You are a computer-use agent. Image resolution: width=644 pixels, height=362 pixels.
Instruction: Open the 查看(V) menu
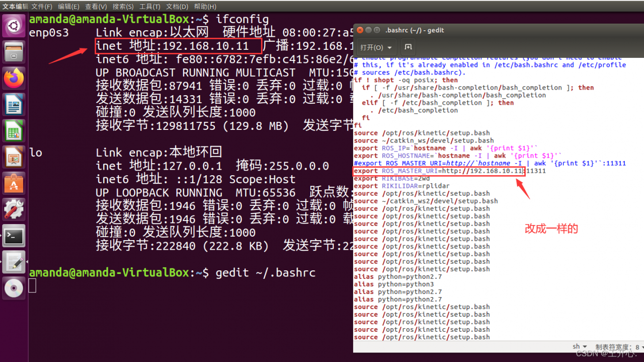[x=96, y=7]
